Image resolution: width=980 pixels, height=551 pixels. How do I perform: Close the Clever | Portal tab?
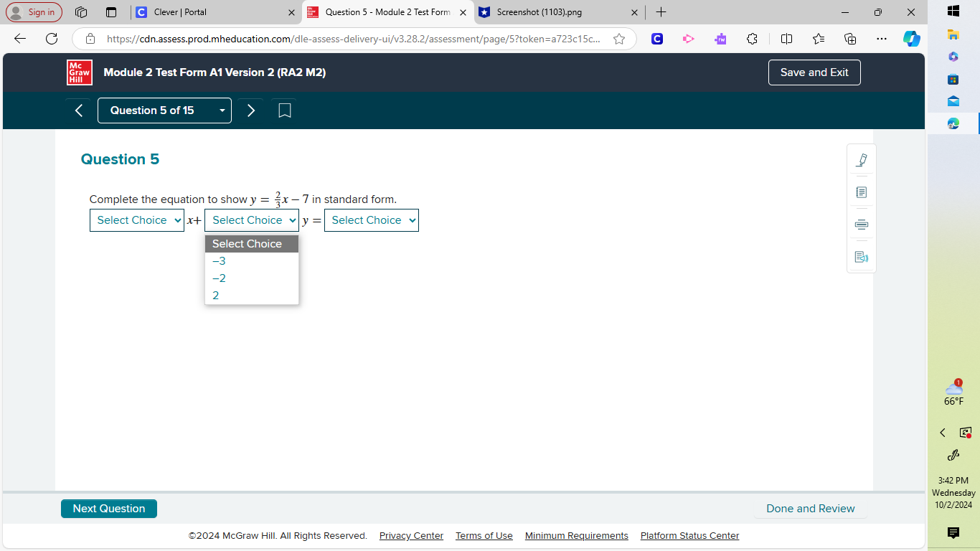(291, 12)
